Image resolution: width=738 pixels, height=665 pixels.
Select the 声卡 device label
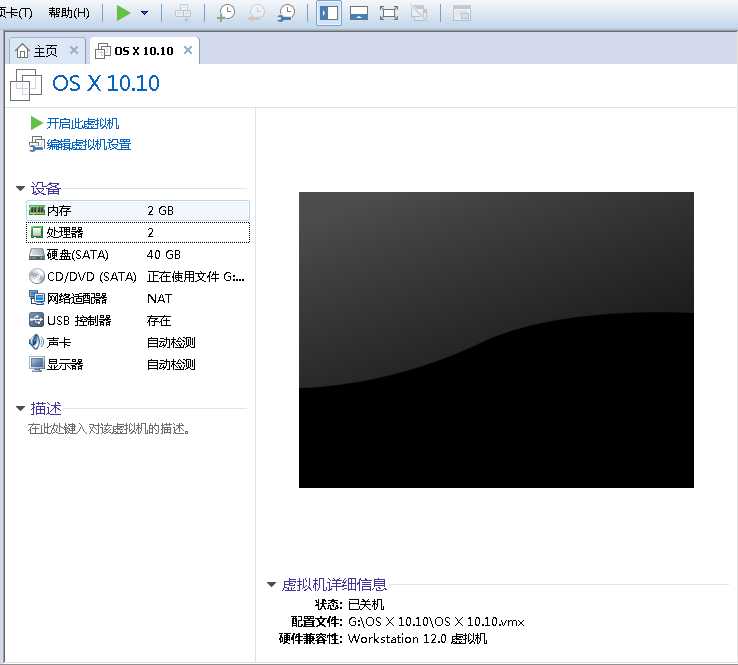click(x=59, y=342)
